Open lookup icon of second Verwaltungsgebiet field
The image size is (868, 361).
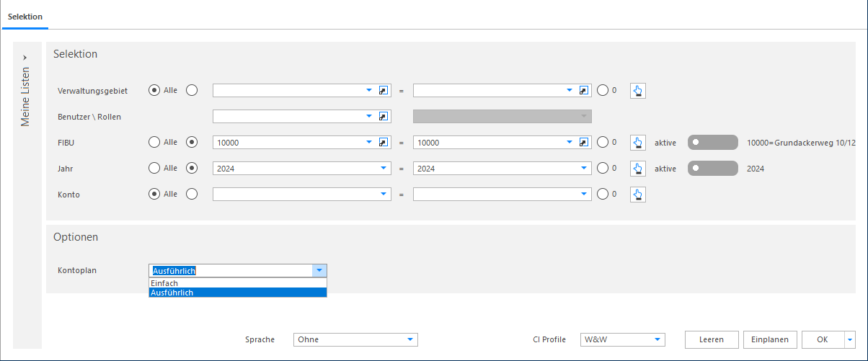point(585,91)
